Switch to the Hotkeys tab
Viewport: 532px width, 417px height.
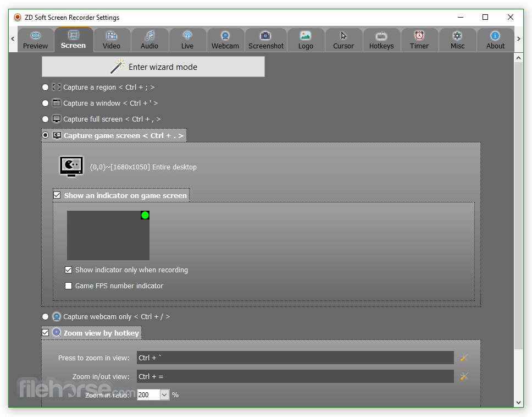(x=381, y=40)
